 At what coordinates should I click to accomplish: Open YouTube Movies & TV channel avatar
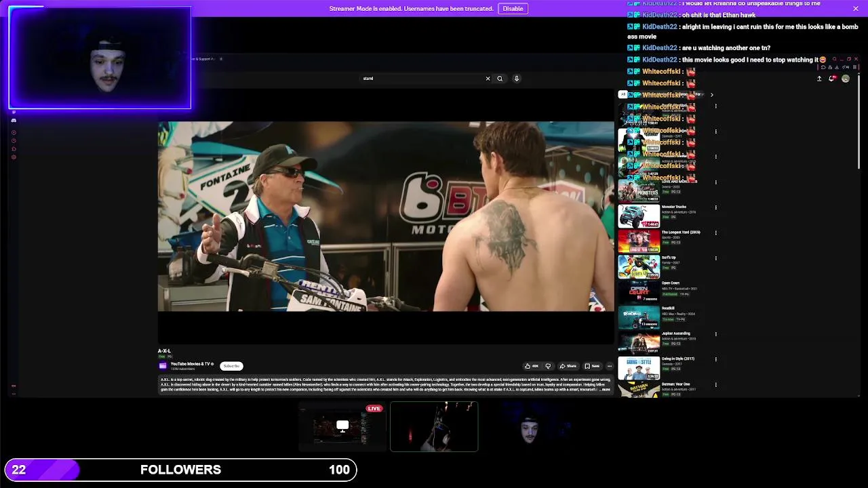(x=163, y=366)
